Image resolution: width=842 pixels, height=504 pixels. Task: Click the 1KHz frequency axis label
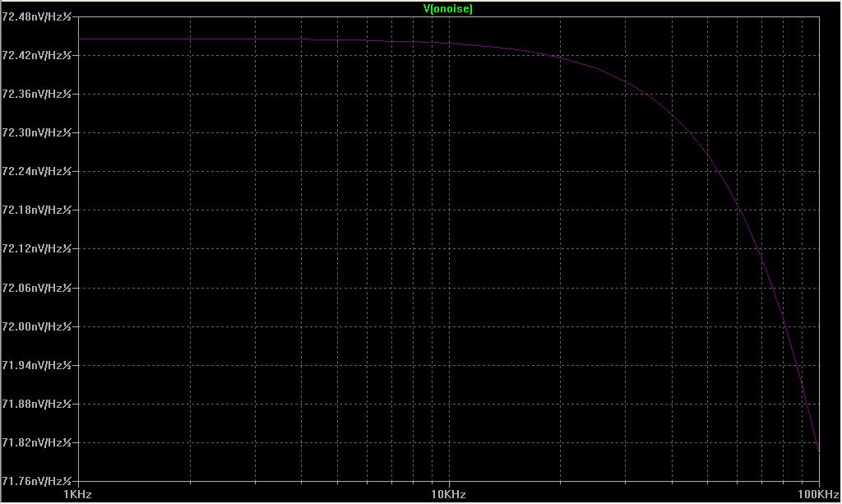tap(78, 494)
